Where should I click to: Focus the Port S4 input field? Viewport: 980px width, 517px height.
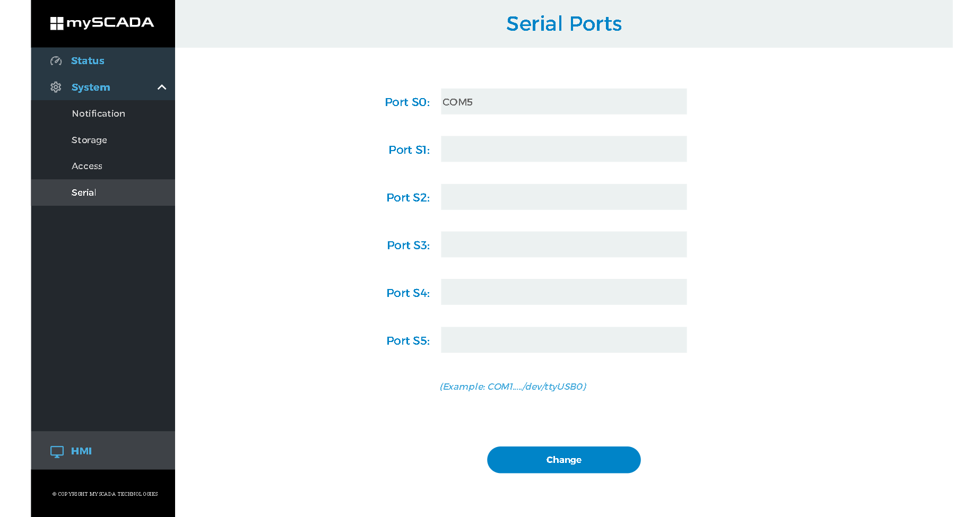563,292
